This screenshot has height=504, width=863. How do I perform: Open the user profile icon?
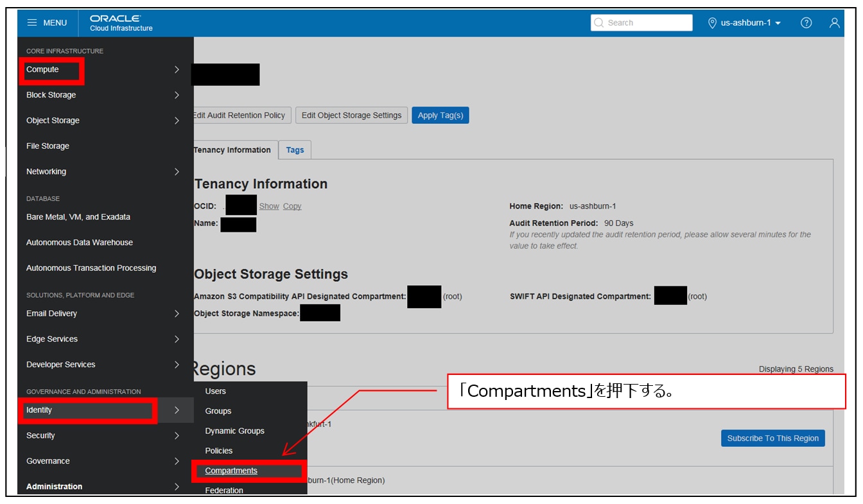834,23
